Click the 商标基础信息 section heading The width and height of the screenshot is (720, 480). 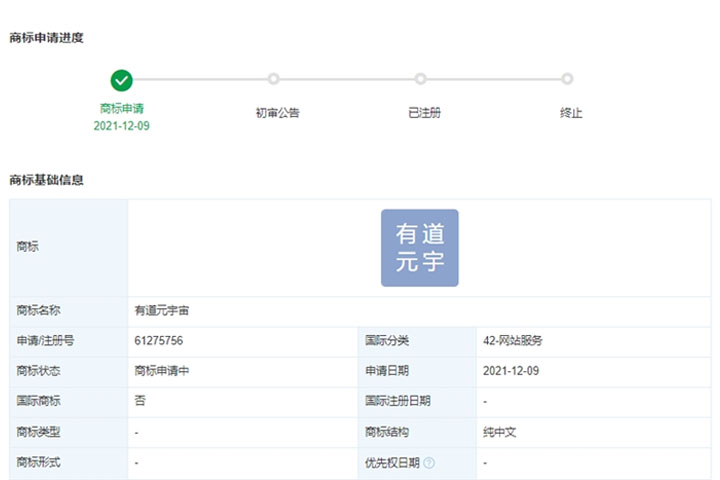point(46,180)
